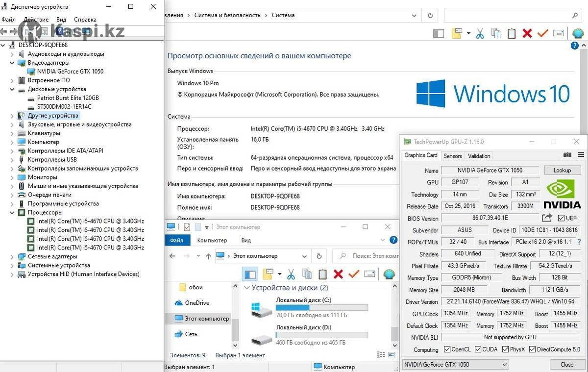Click the scissors icon in the Этот компьютер window toolbar
Image resolution: width=588 pixels, height=372 pixels.
click(291, 274)
